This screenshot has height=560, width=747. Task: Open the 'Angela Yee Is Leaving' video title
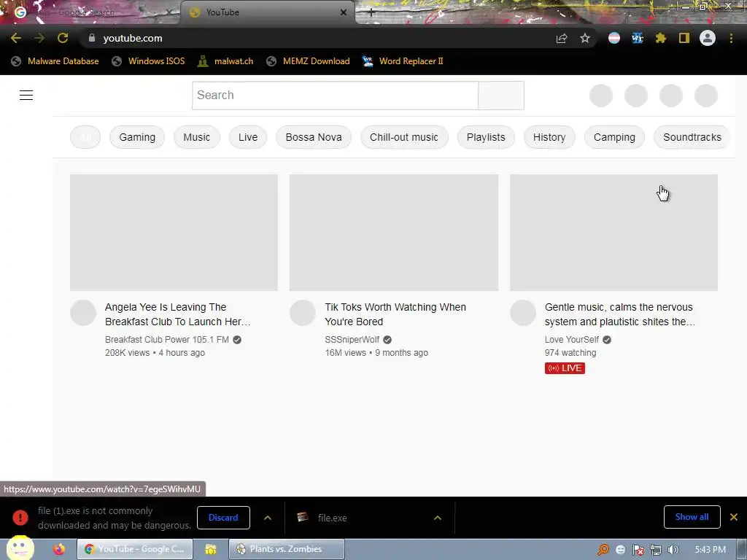(178, 314)
